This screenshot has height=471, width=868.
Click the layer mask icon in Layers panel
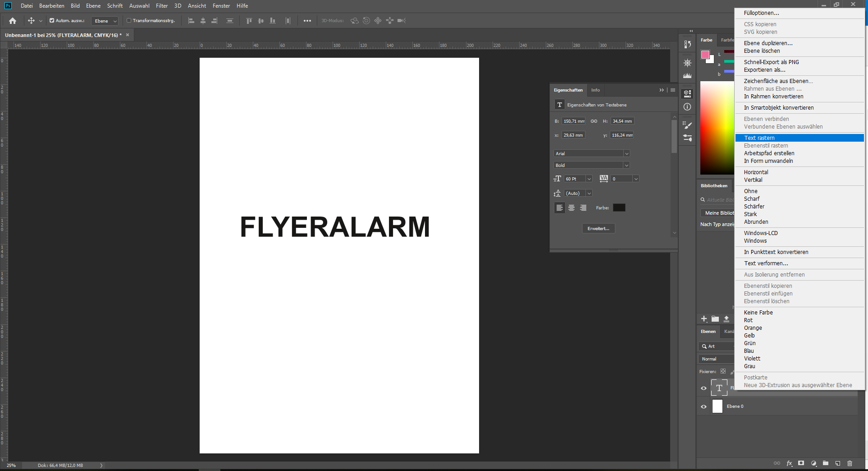pyautogui.click(x=801, y=463)
